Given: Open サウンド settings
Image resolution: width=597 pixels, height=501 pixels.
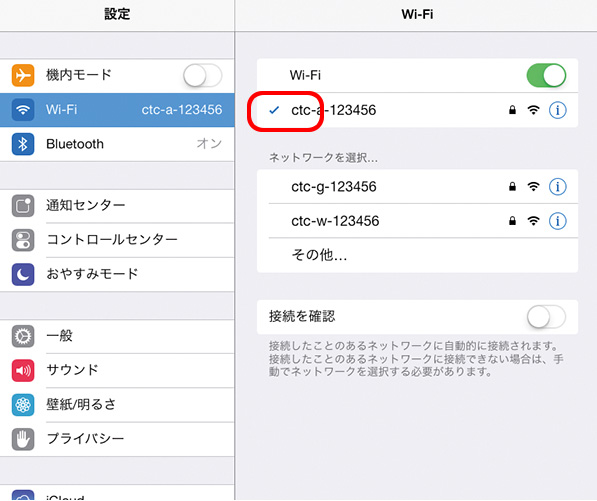Looking at the screenshot, I should tap(117, 370).
